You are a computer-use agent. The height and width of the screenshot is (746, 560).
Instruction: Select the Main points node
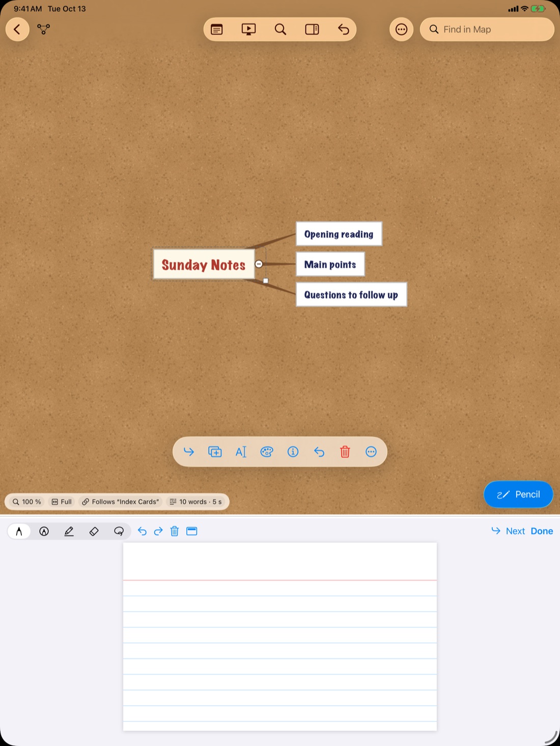coord(330,265)
